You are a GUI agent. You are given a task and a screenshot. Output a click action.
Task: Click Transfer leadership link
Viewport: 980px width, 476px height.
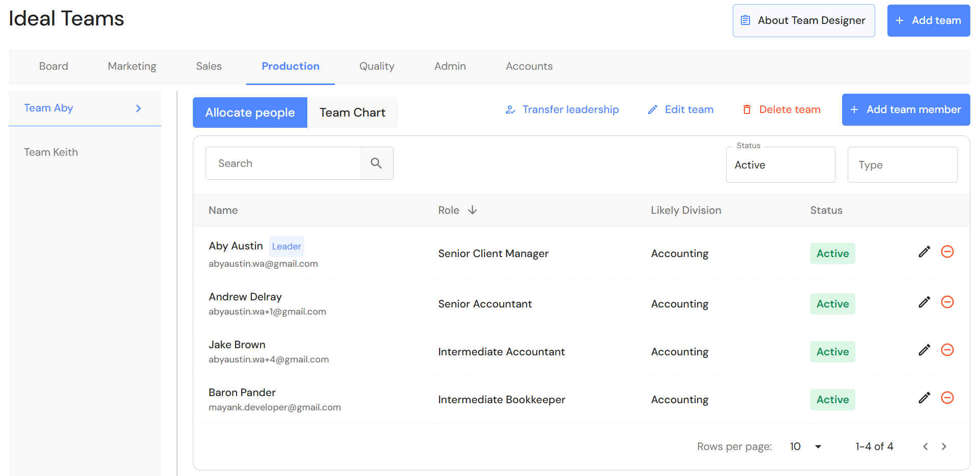[x=562, y=109]
